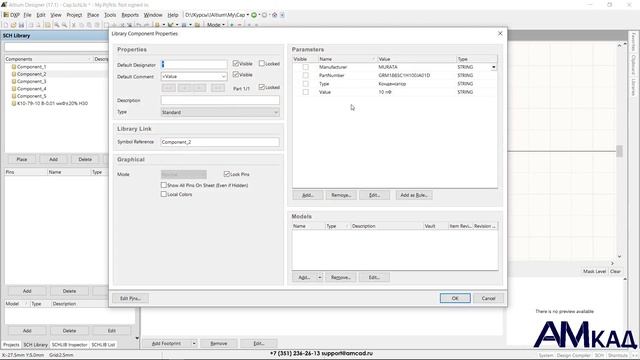
Task: Click the SCH Library filter field
Action: point(56,48)
